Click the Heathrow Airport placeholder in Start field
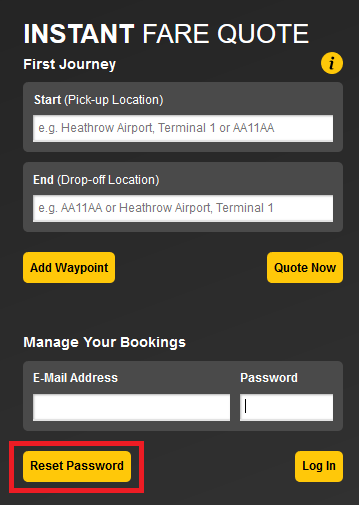 tap(107, 128)
